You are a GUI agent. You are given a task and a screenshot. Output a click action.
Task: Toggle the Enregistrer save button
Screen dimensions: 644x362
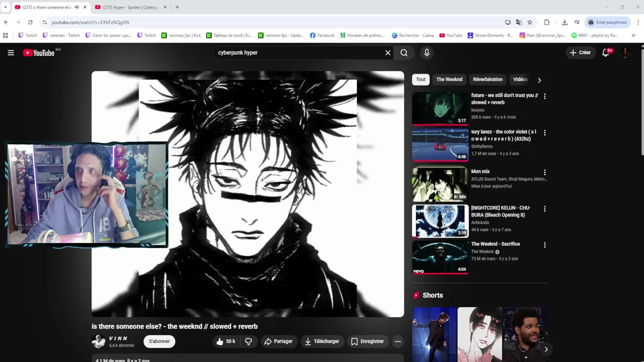click(367, 341)
